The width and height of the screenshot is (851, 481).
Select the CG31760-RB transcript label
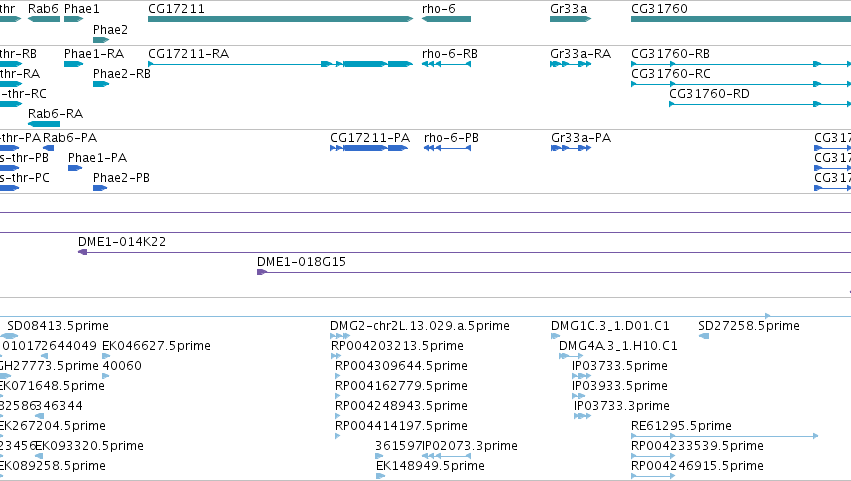pyautogui.click(x=670, y=54)
